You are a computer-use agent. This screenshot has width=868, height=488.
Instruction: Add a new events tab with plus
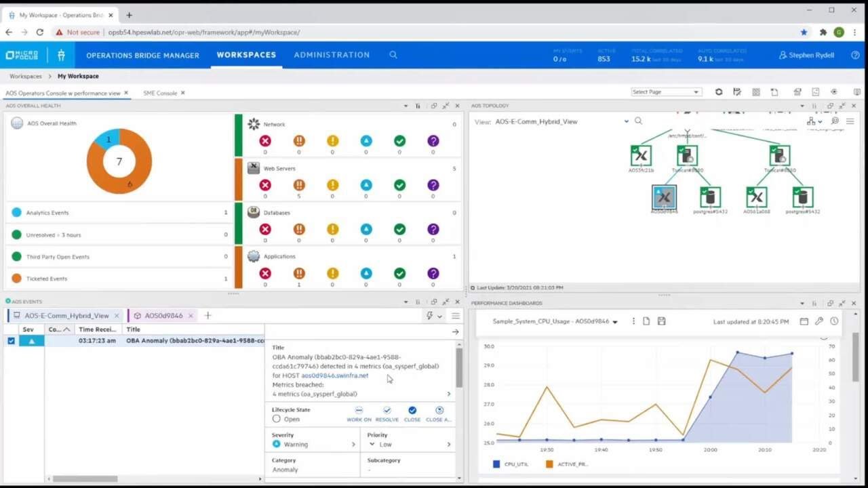[208, 316]
